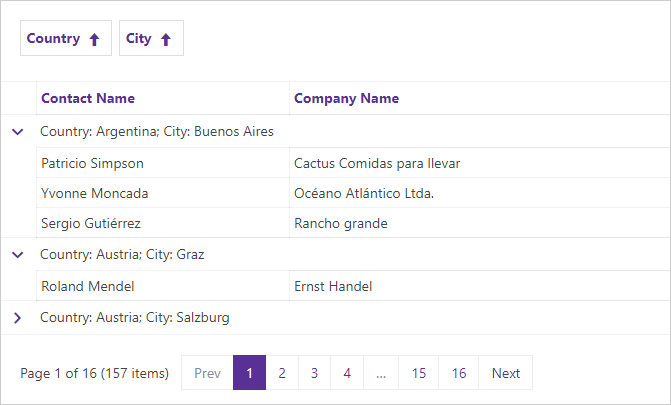Select current page 1 button
This screenshot has height=405, width=671.
(x=249, y=373)
